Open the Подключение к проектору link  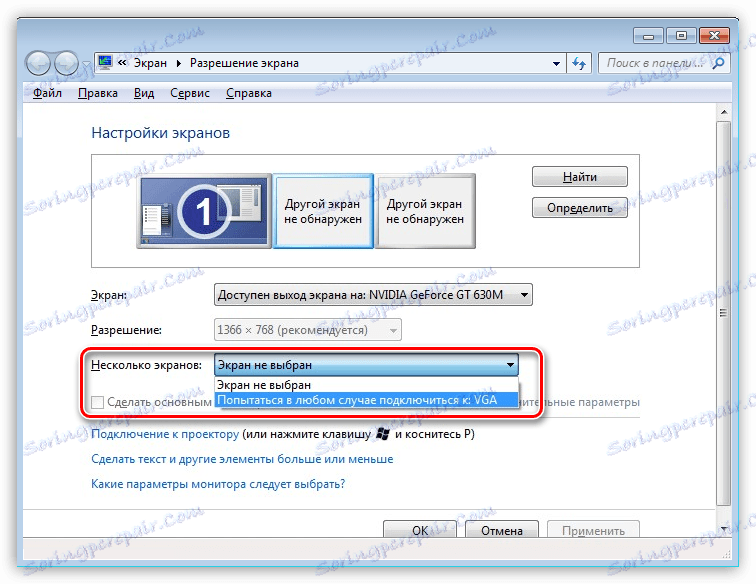(x=165, y=434)
